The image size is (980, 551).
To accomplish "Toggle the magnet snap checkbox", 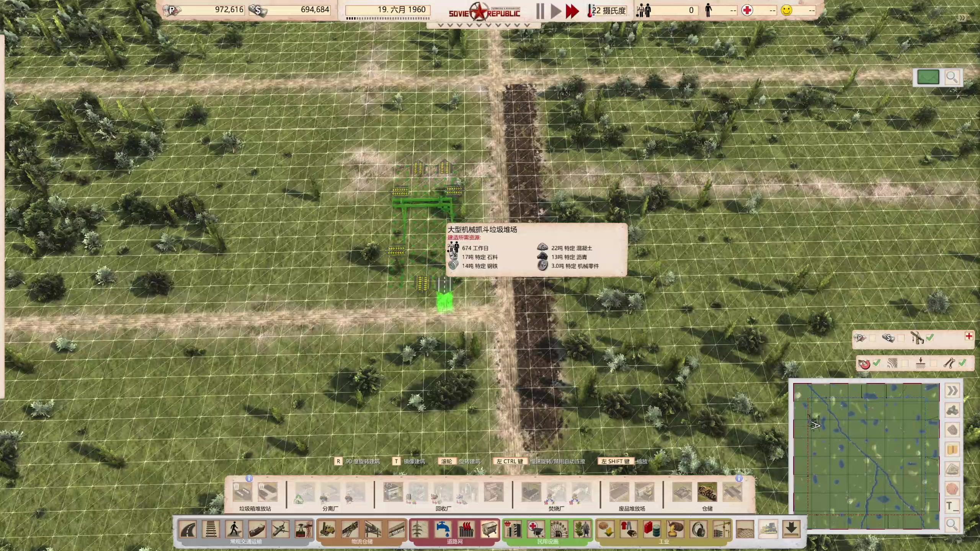I will tap(877, 363).
